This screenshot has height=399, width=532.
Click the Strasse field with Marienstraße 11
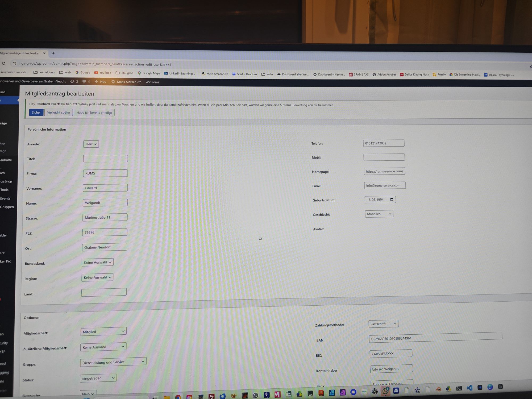[x=105, y=217]
